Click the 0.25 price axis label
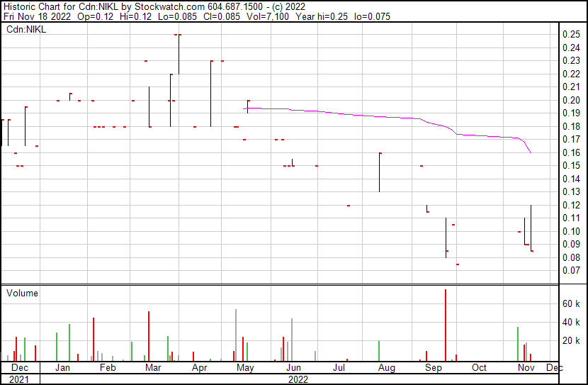This screenshot has width=588, height=385. [571, 34]
